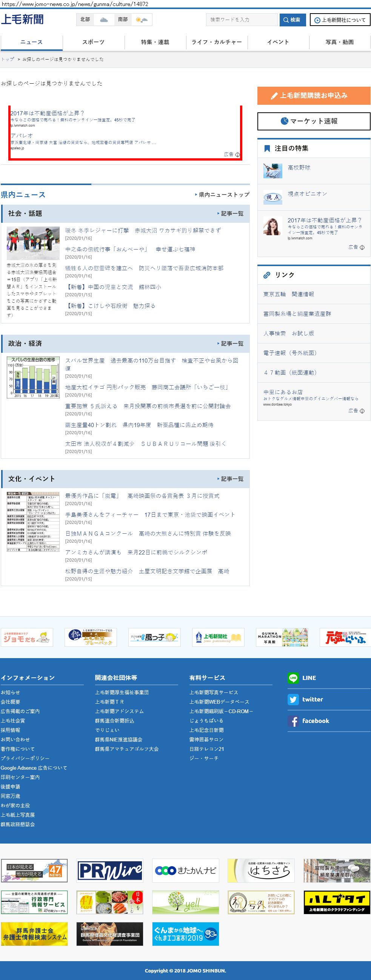Click the Subaru production chart thumbnail

tap(33, 377)
